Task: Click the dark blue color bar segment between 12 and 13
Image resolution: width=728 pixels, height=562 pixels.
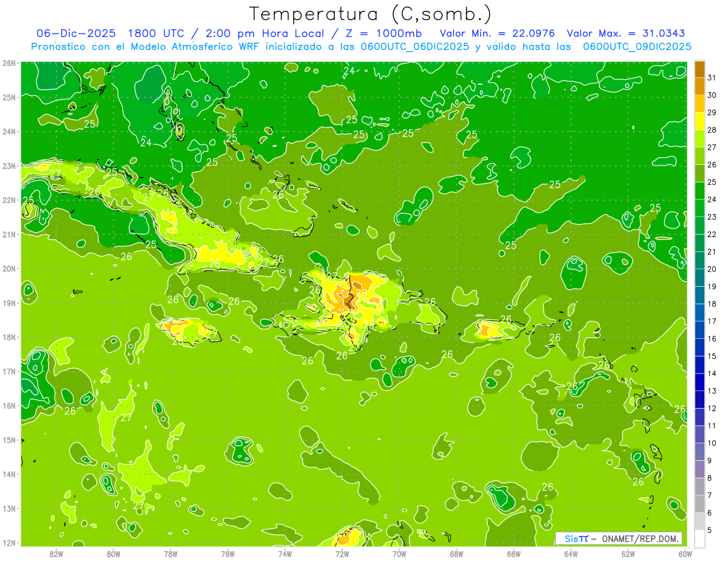Action: 699,400
